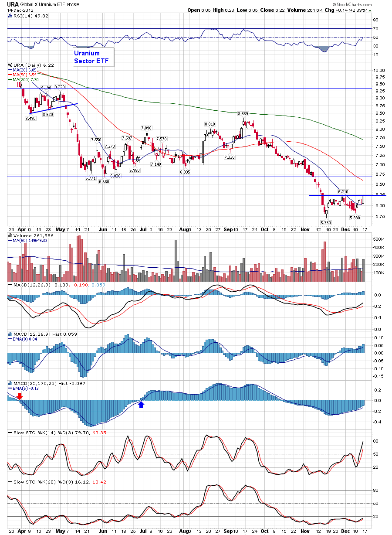This screenshot has width=392, height=535.
Task: Click the 9.190 price label
Action: [x=46, y=89]
